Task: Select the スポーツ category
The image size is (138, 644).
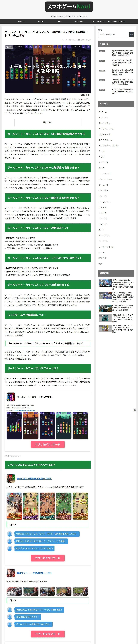Action: tap(102, 207)
